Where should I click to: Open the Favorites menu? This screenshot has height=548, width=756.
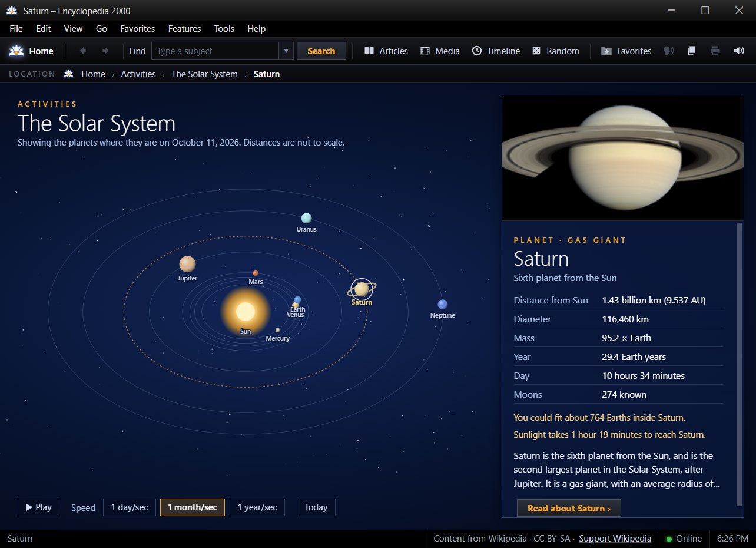pyautogui.click(x=138, y=28)
